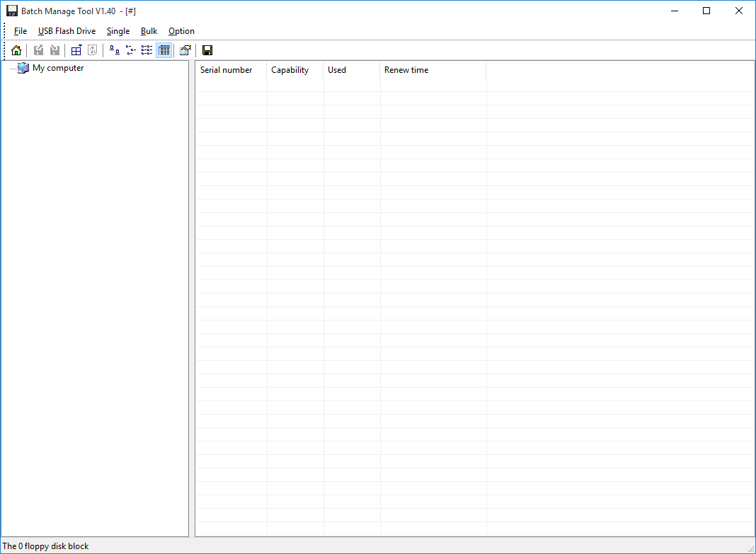Click the My computer icon
This screenshot has height=554, width=756.
23,68
